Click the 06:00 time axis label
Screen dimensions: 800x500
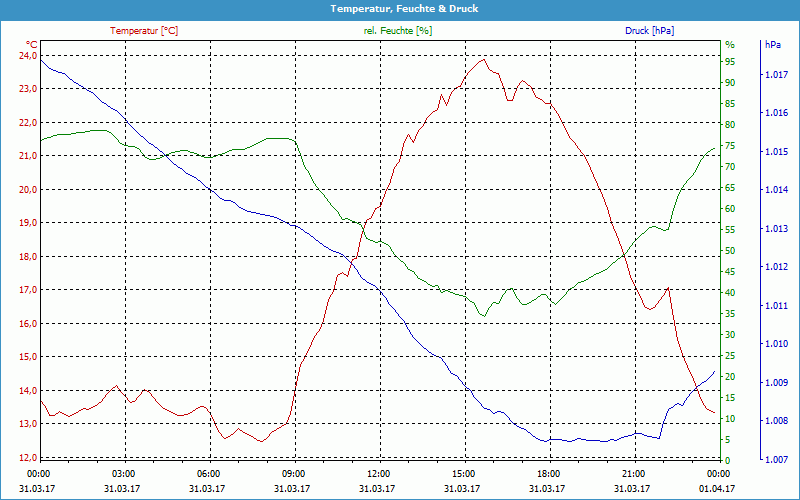point(209,472)
